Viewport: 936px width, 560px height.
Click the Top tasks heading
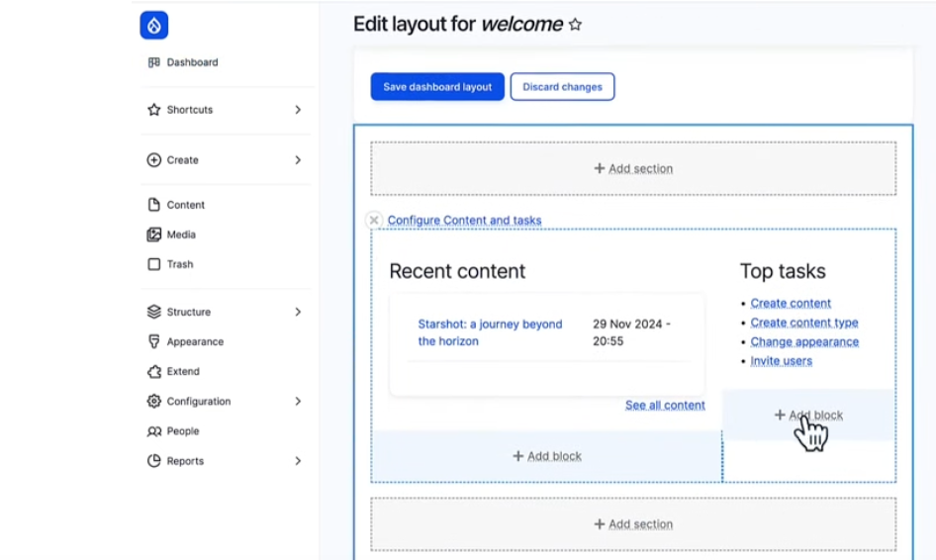(783, 272)
